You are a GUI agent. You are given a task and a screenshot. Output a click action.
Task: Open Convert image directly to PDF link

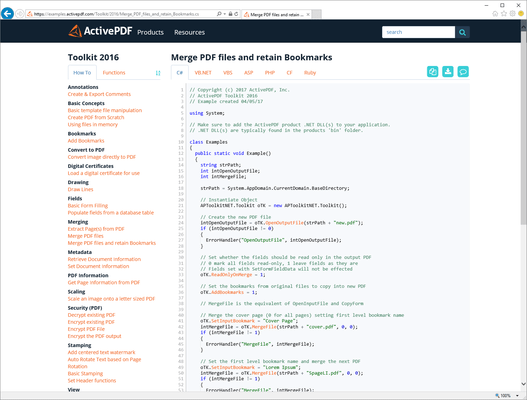[102, 157]
